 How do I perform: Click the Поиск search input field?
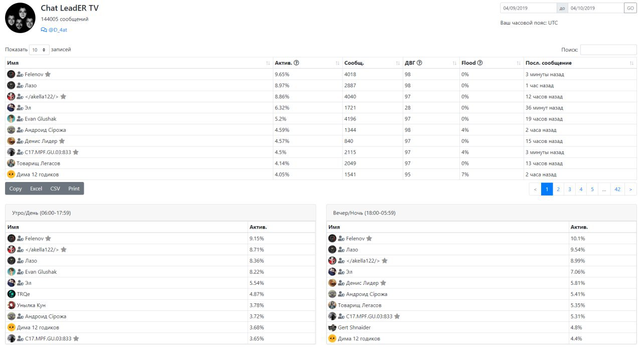coord(608,50)
